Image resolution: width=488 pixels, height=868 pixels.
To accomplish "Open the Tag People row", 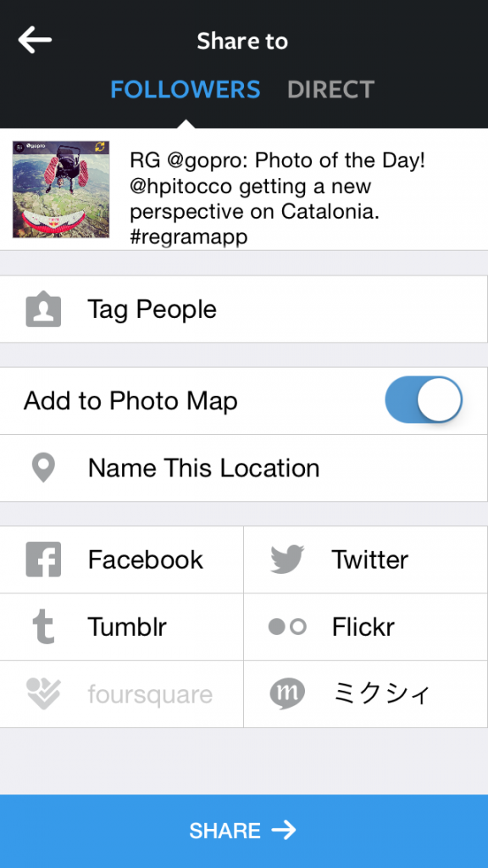I will click(244, 309).
